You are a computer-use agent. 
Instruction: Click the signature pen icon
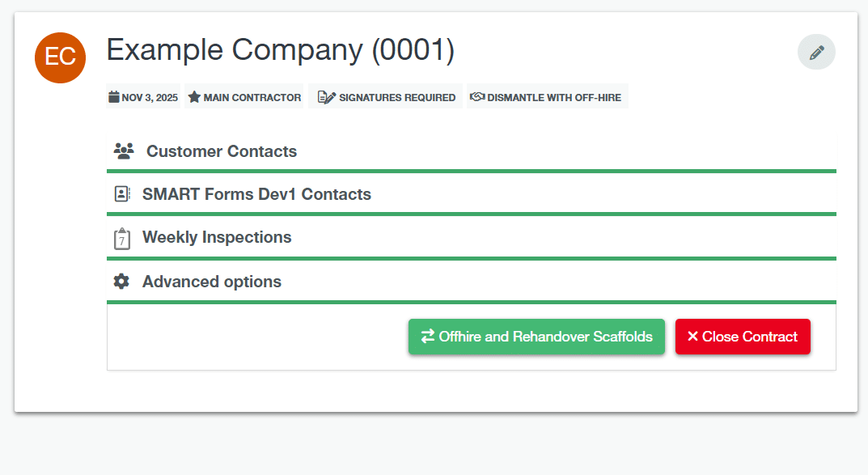tap(326, 97)
